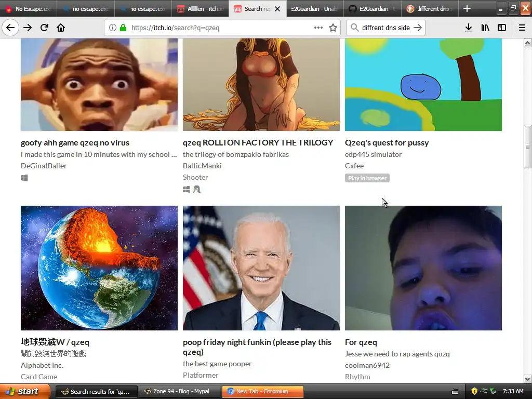Go back to the previous page

click(10, 28)
